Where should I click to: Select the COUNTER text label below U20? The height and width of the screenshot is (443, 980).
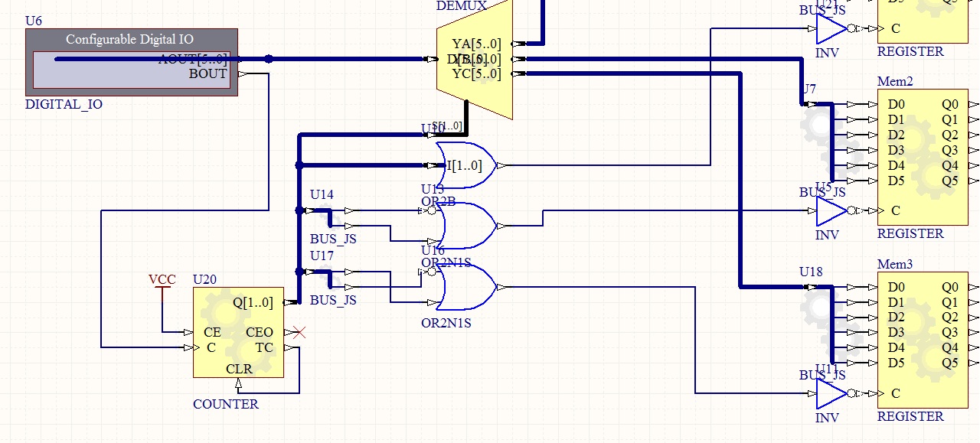[225, 404]
